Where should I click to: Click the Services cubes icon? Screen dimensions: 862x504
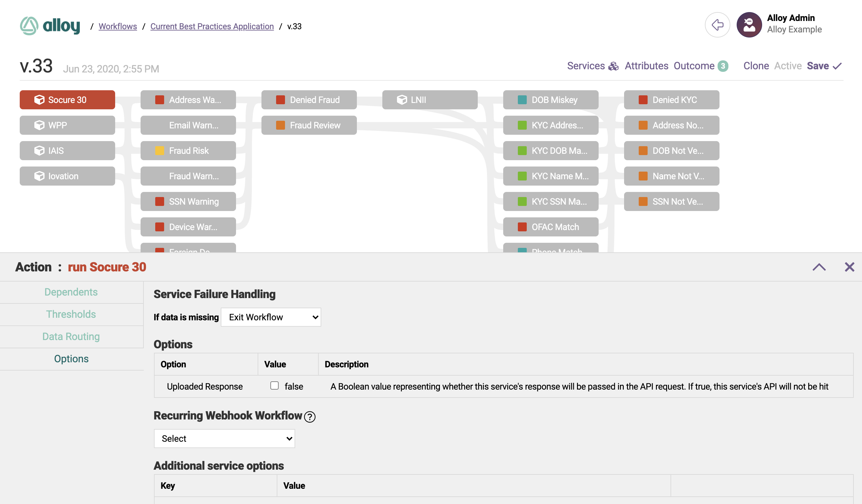tap(613, 66)
